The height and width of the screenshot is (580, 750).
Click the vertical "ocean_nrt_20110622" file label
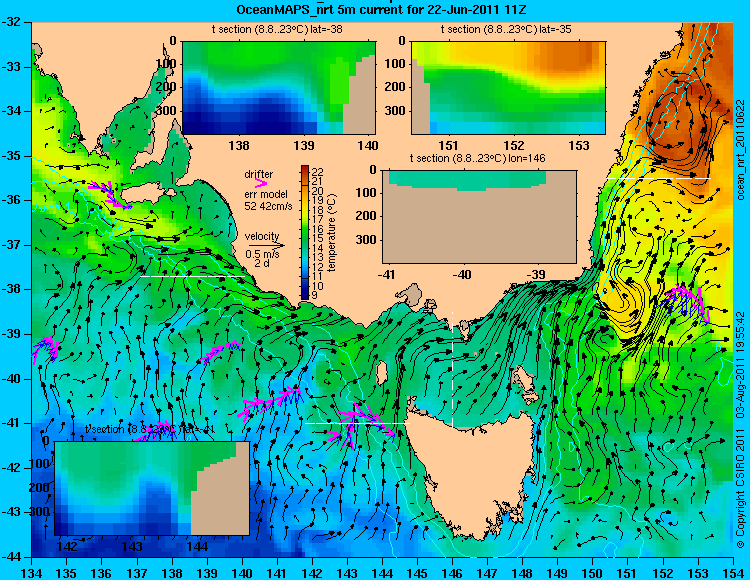[x=741, y=150]
